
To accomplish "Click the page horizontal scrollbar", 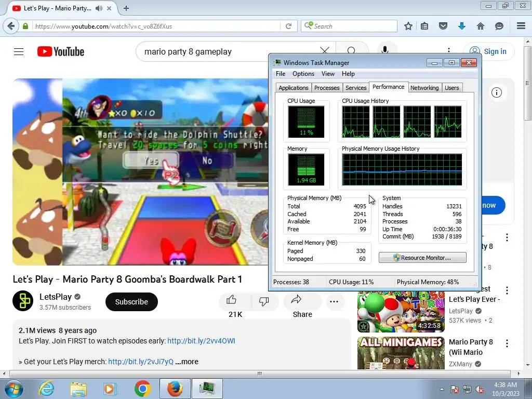I will [260, 374].
